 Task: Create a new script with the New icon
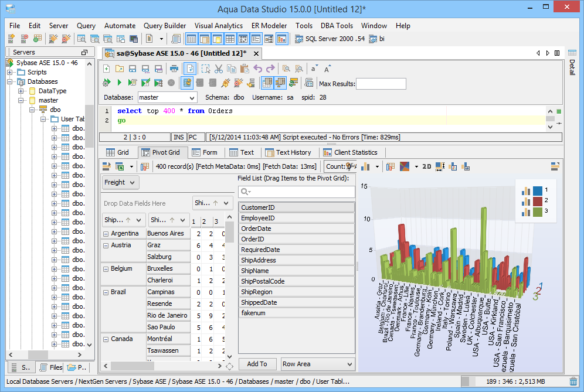tap(107, 69)
